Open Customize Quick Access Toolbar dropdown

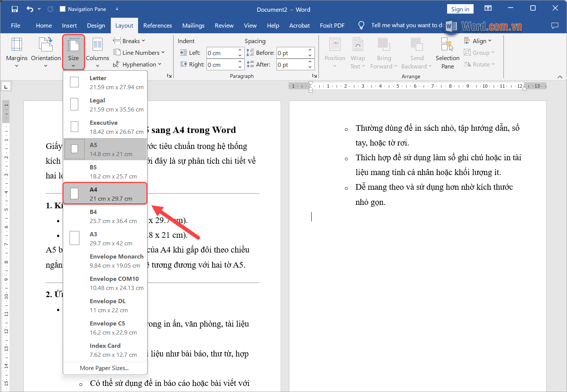pyautogui.click(x=117, y=9)
